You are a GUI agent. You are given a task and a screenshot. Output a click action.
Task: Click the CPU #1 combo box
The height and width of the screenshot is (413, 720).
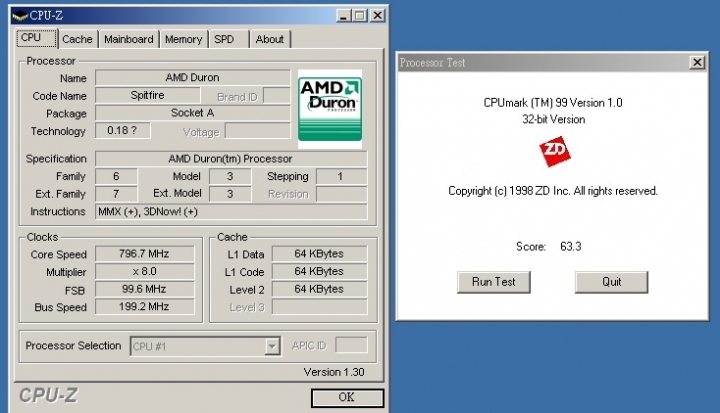(205, 346)
